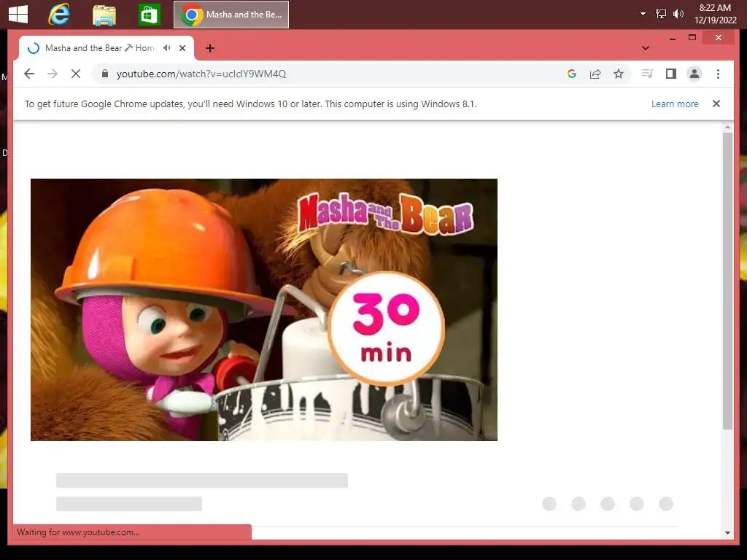
Task: Click the Masha and the Bear video thumbnail
Action: [264, 309]
